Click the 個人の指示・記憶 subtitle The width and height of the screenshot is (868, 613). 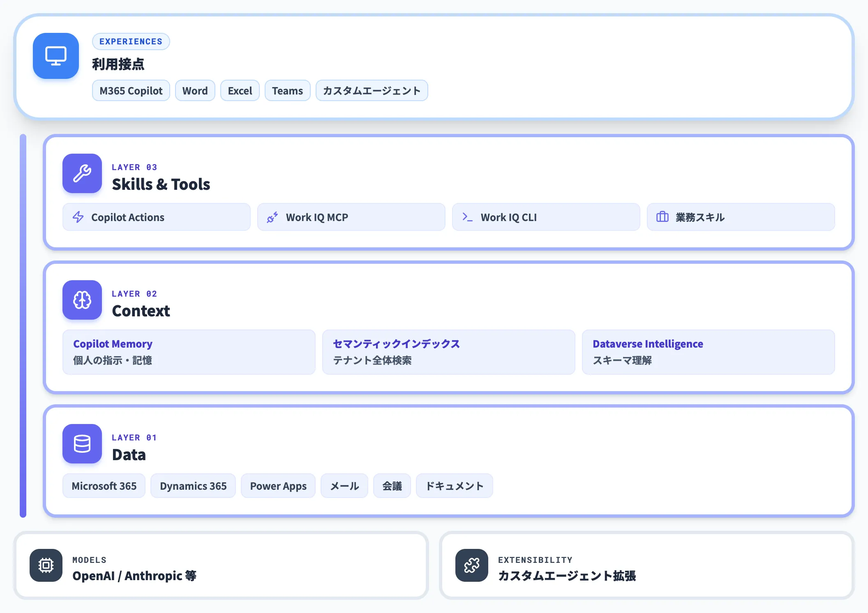tap(113, 360)
